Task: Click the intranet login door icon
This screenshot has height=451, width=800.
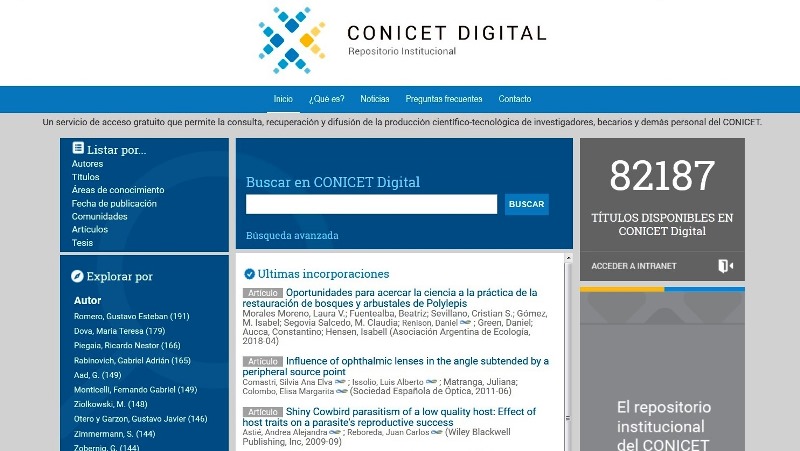Action: [725, 266]
